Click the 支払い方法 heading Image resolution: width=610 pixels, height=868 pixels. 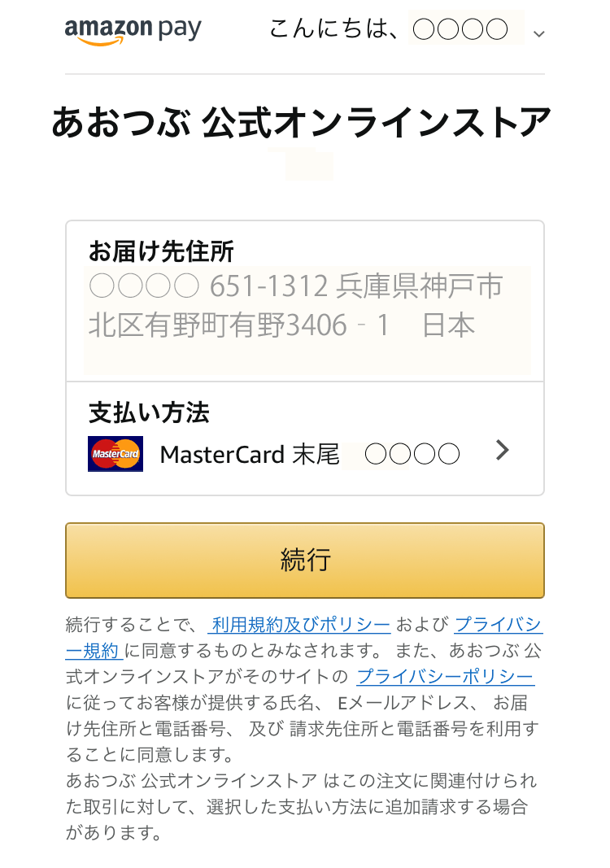click(x=149, y=413)
